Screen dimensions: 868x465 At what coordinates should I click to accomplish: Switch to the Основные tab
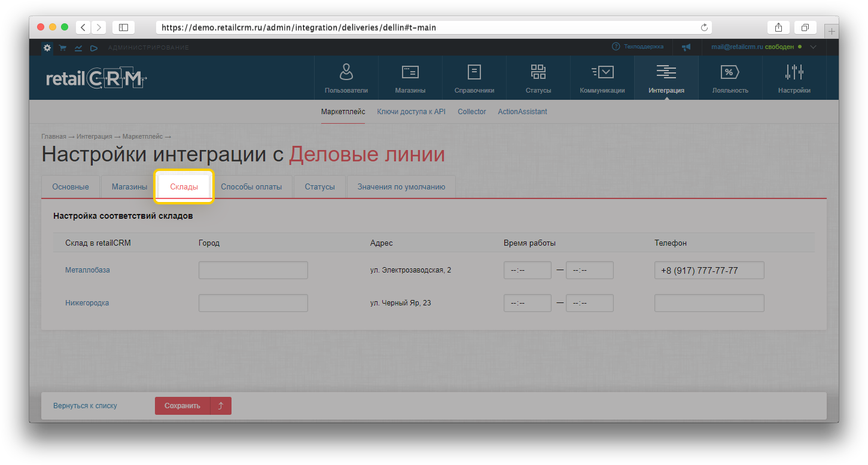pos(71,186)
